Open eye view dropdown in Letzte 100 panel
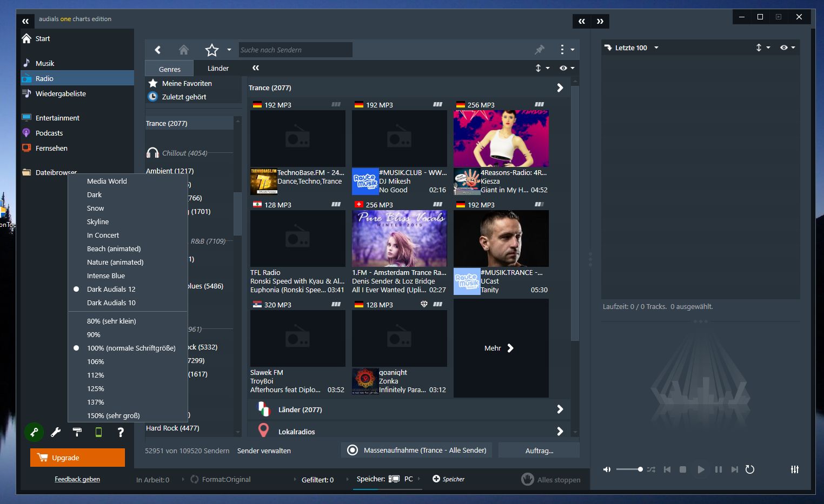Image resolution: width=824 pixels, height=504 pixels. (x=788, y=48)
